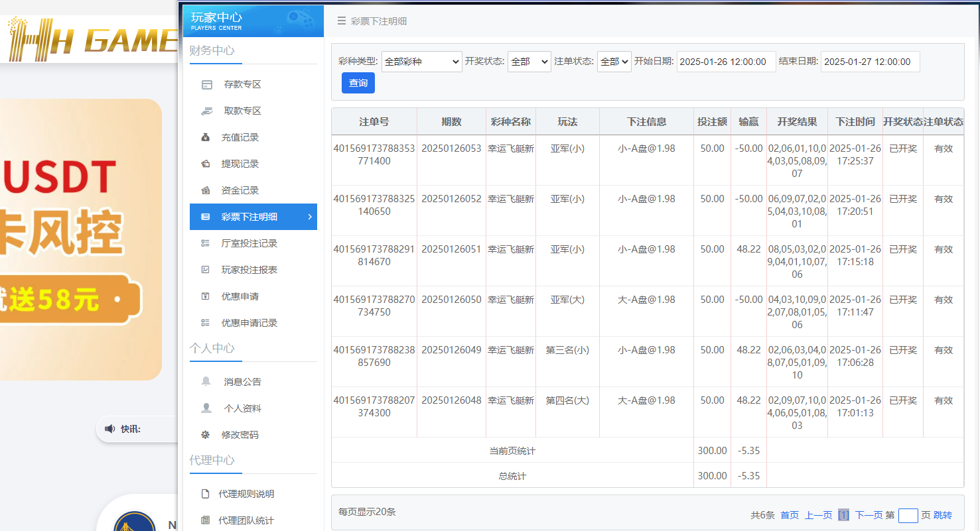980x531 pixels.
Task: Click the 消息公告 bell icon
Action: click(208, 381)
